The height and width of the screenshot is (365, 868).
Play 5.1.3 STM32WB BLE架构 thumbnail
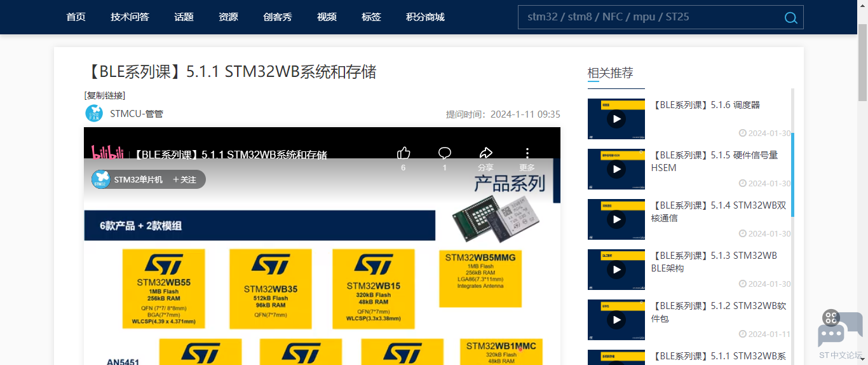point(616,270)
